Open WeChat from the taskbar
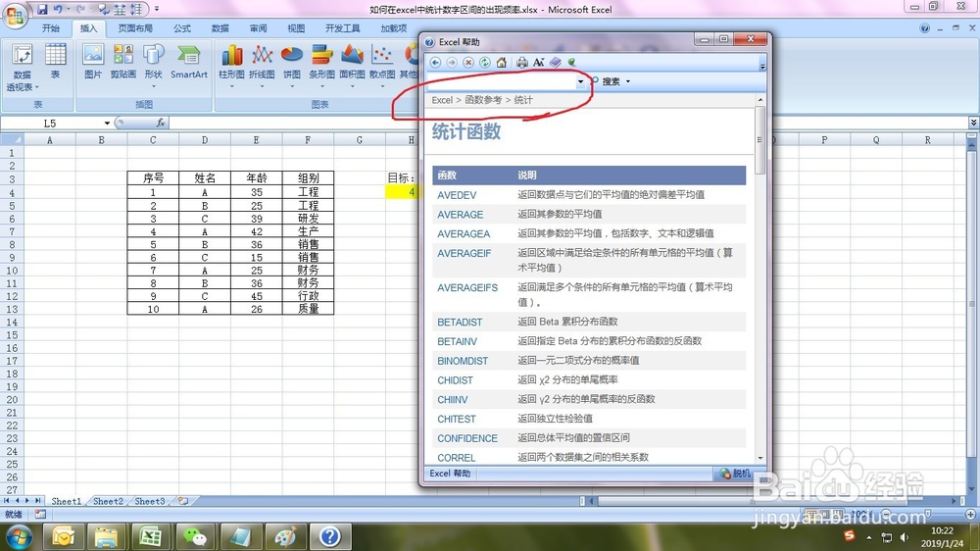 [x=196, y=536]
